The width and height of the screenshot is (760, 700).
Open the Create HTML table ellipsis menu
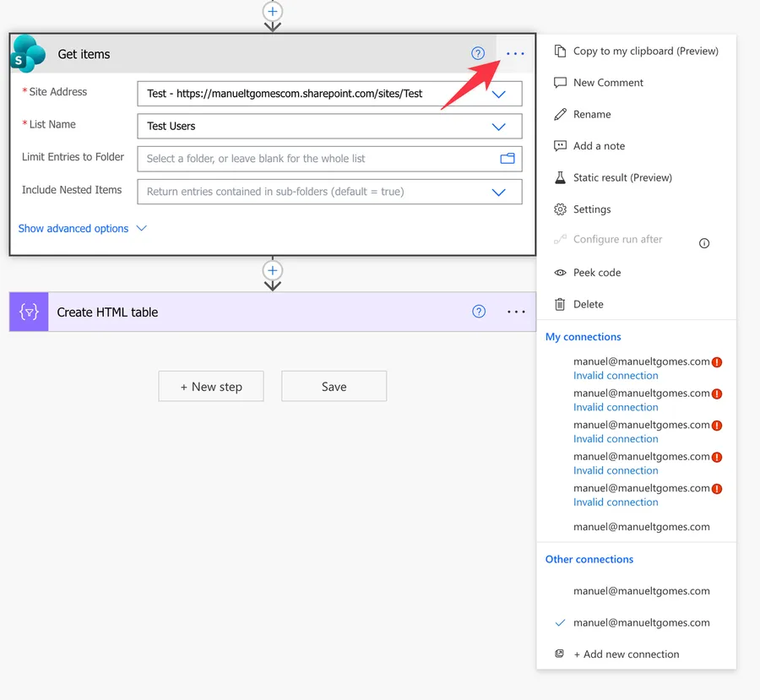click(x=516, y=312)
